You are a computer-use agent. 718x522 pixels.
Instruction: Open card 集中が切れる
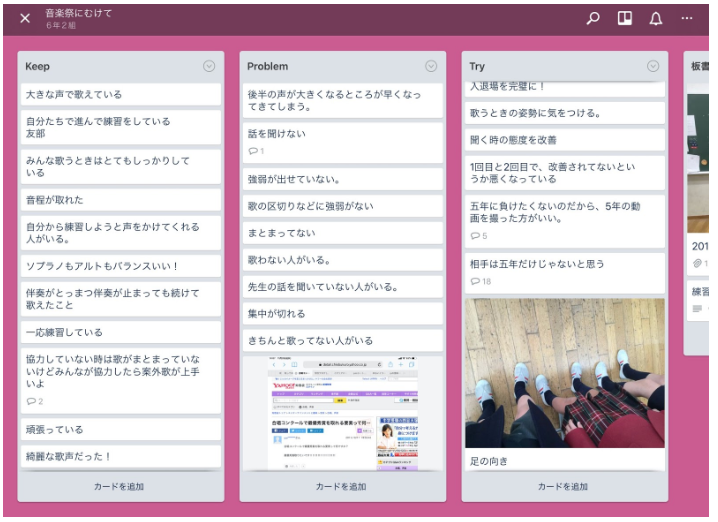tap(343, 314)
